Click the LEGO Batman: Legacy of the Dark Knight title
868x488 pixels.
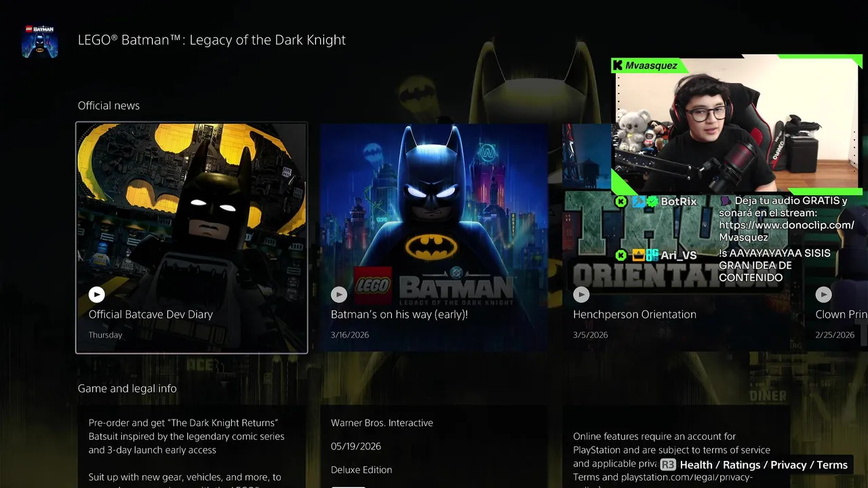pyautogui.click(x=212, y=40)
